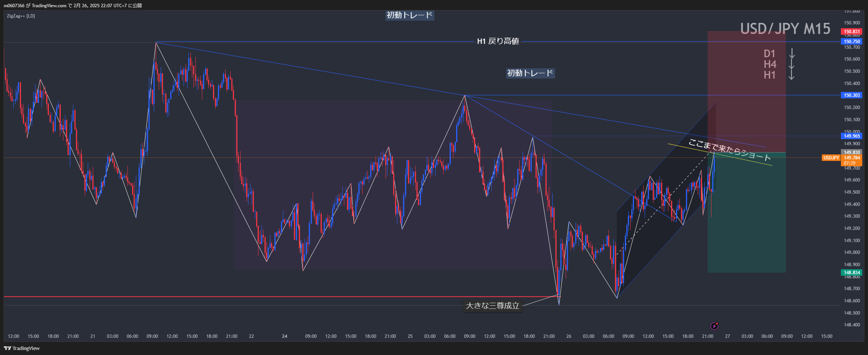Click the blue 150.303 price label

pos(852,95)
